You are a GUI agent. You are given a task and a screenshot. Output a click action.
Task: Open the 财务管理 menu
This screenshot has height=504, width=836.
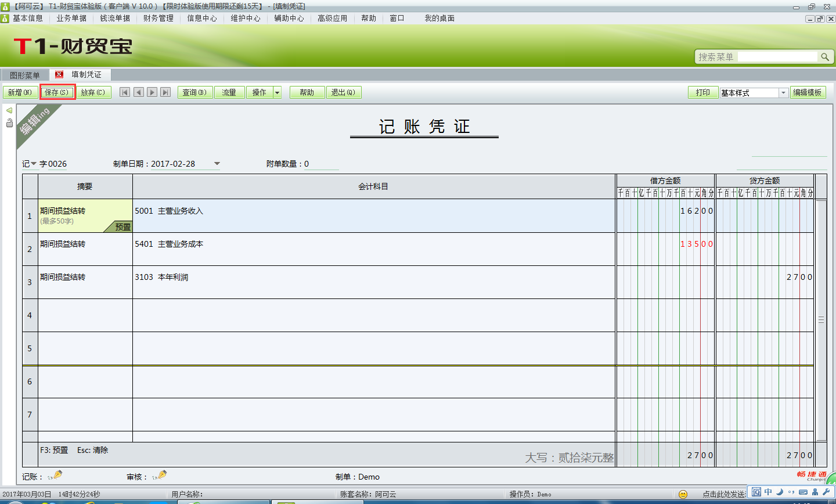[x=157, y=18]
